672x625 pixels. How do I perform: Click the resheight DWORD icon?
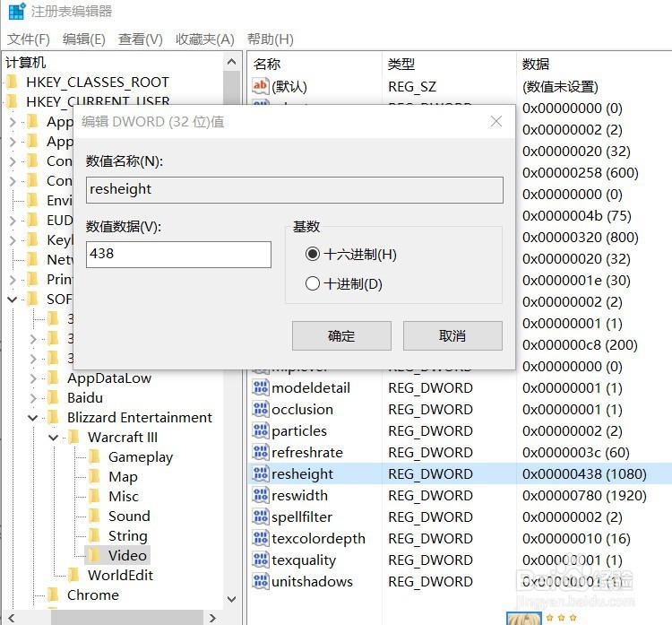point(260,473)
